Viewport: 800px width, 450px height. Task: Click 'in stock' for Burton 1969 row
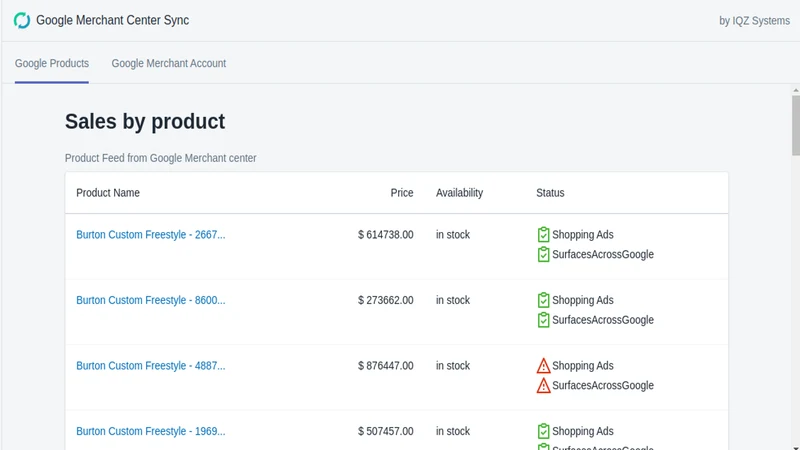[453, 431]
